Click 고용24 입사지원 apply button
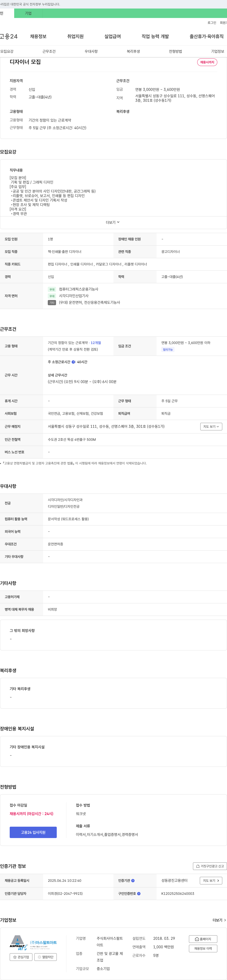The image size is (227, 980). [x=33, y=832]
